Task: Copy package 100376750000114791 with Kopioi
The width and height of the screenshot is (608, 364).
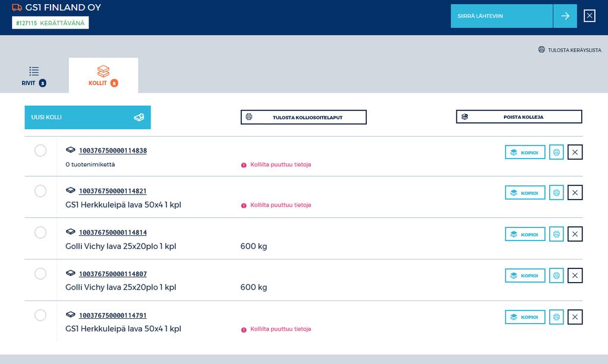Action: (x=525, y=316)
